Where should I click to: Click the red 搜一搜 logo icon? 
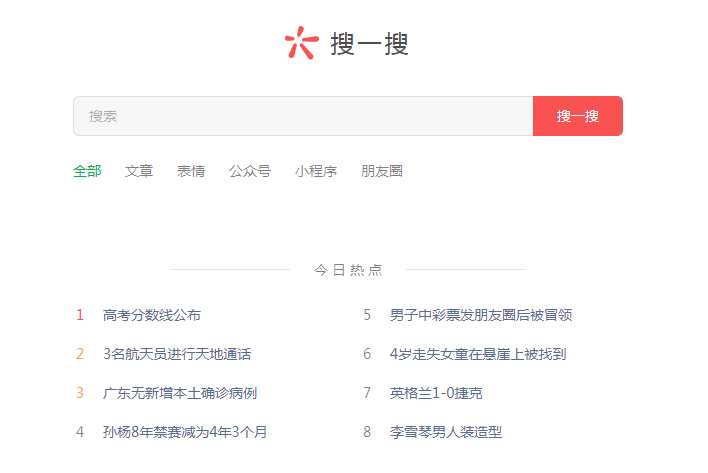tap(302, 43)
